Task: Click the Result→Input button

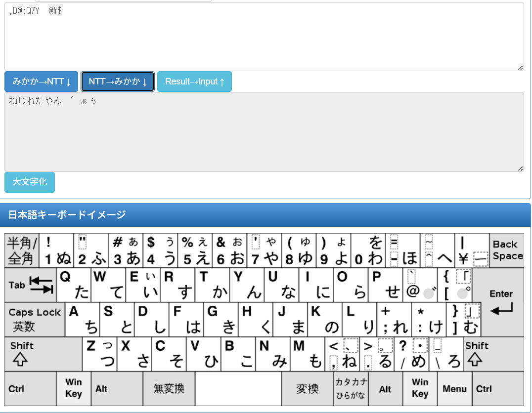Action: point(194,82)
